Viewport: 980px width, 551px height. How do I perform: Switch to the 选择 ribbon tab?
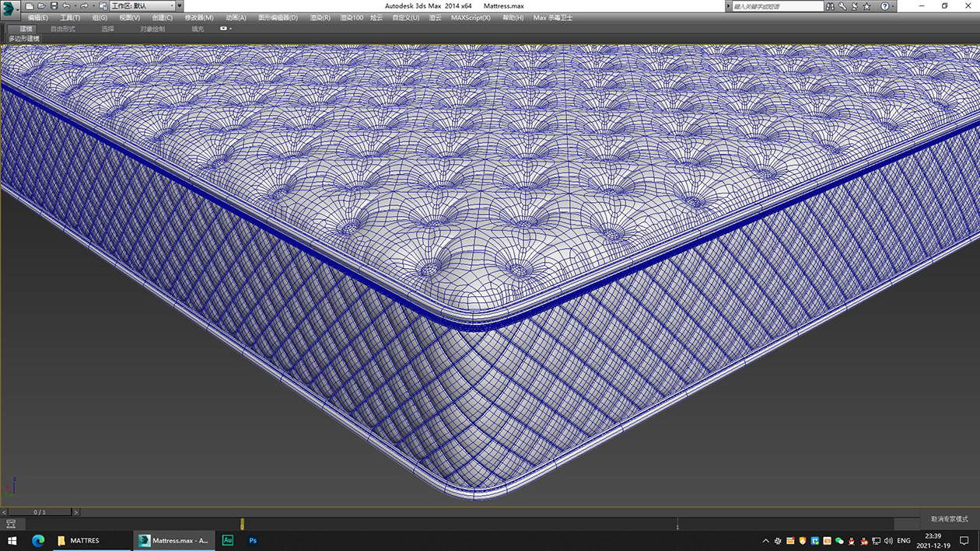point(107,29)
